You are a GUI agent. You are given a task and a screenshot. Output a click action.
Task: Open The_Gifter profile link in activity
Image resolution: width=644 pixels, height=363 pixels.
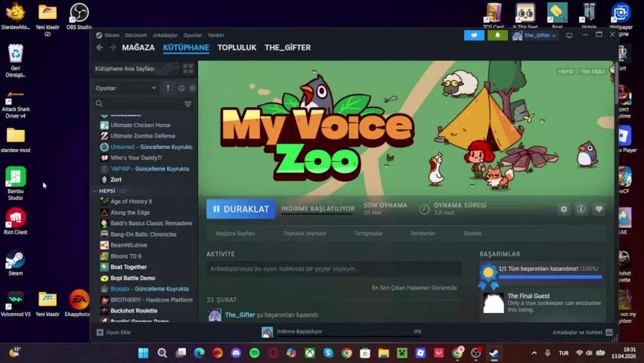point(240,315)
